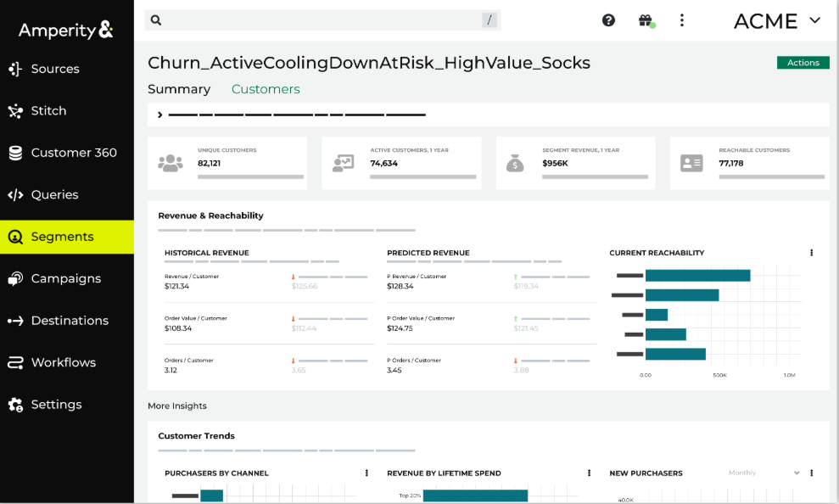Open New Purchasers chart options menu
This screenshot has width=839, height=504.
(x=811, y=473)
